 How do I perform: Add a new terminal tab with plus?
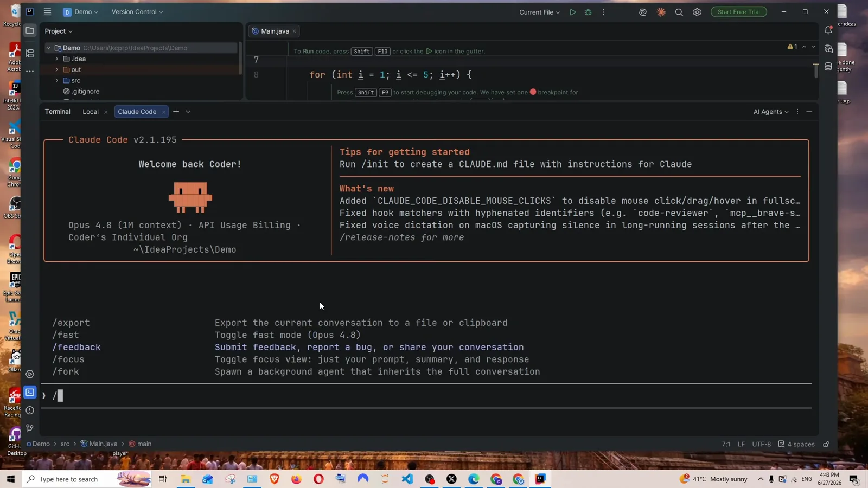click(x=176, y=112)
